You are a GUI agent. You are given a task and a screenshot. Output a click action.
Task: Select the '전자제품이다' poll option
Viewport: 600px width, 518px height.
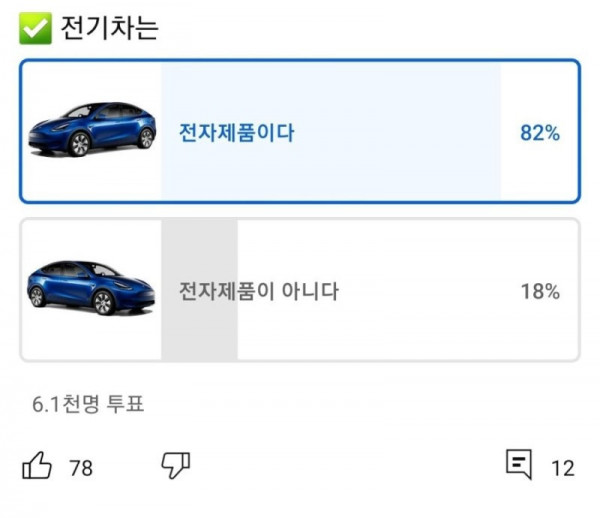pyautogui.click(x=236, y=132)
